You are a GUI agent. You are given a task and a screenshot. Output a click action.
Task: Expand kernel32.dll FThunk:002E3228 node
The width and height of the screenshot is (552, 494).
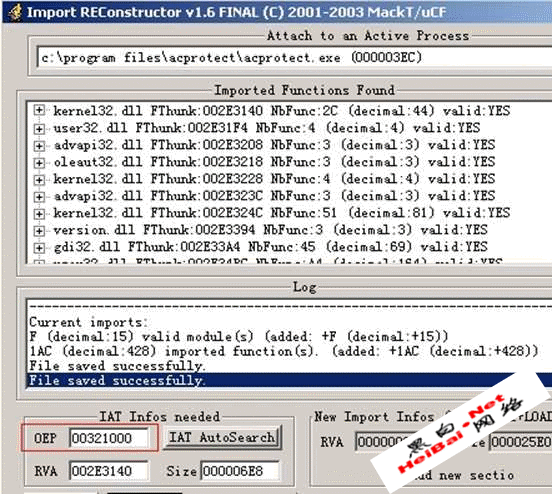point(39,179)
